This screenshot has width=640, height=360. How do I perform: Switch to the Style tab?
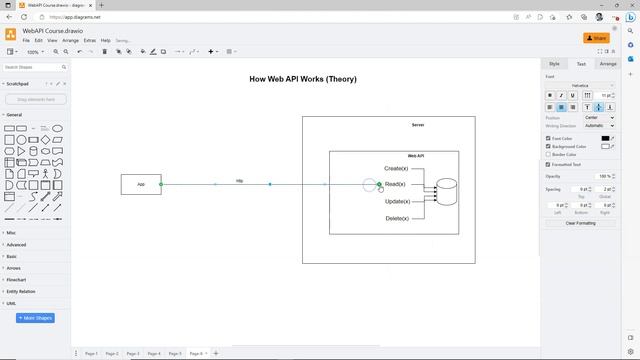click(554, 64)
